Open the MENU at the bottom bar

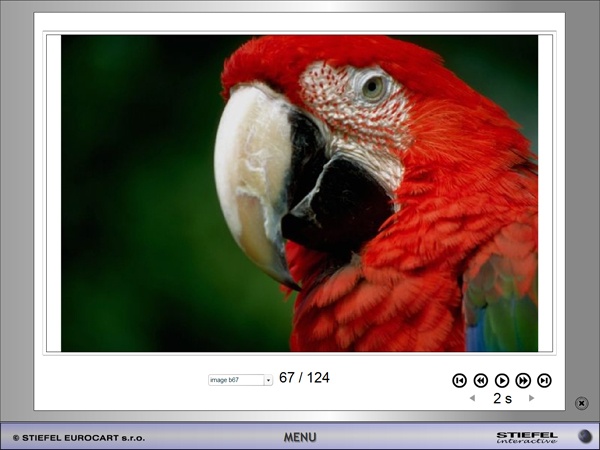(x=300, y=437)
